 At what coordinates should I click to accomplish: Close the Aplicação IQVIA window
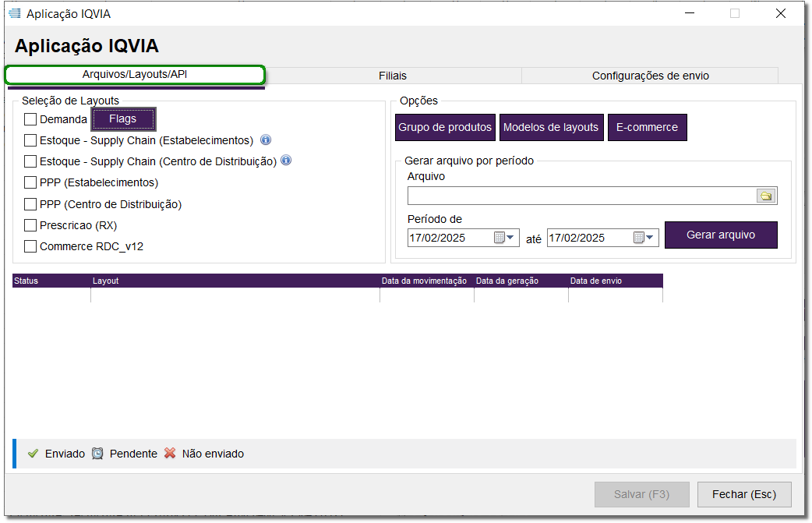pyautogui.click(x=780, y=13)
